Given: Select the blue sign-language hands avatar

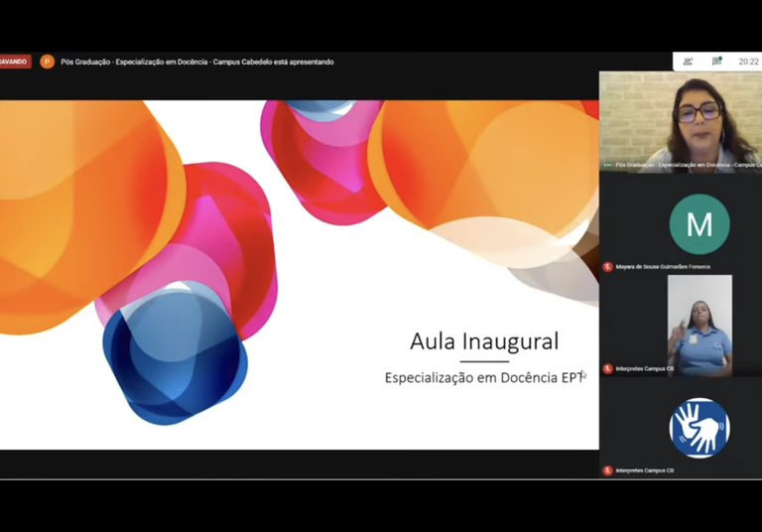Looking at the screenshot, I should [698, 428].
